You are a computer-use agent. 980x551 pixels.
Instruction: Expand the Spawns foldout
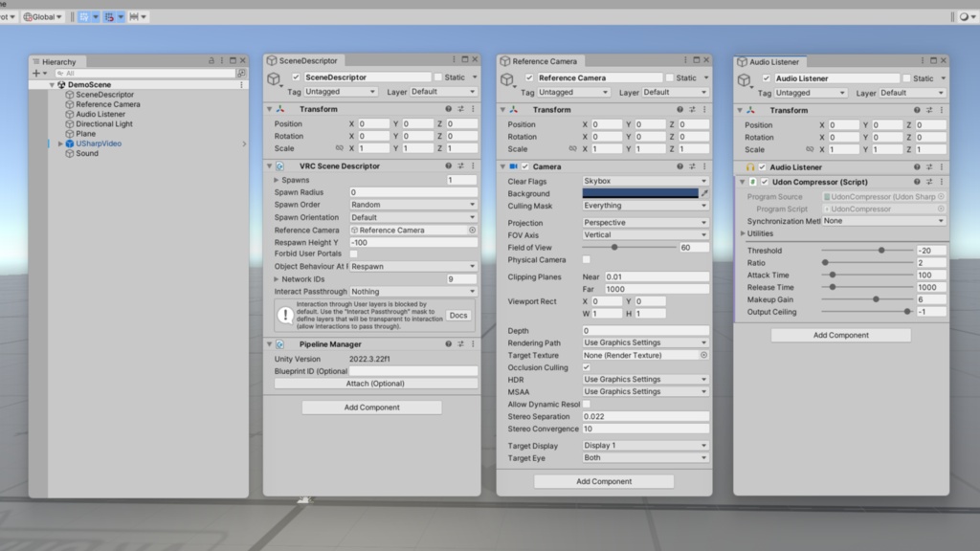277,180
